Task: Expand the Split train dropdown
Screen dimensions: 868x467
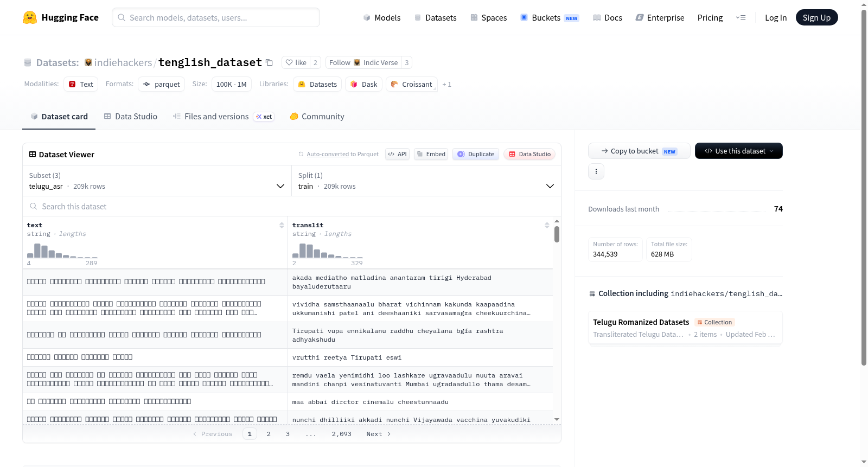Action: [x=426, y=181]
